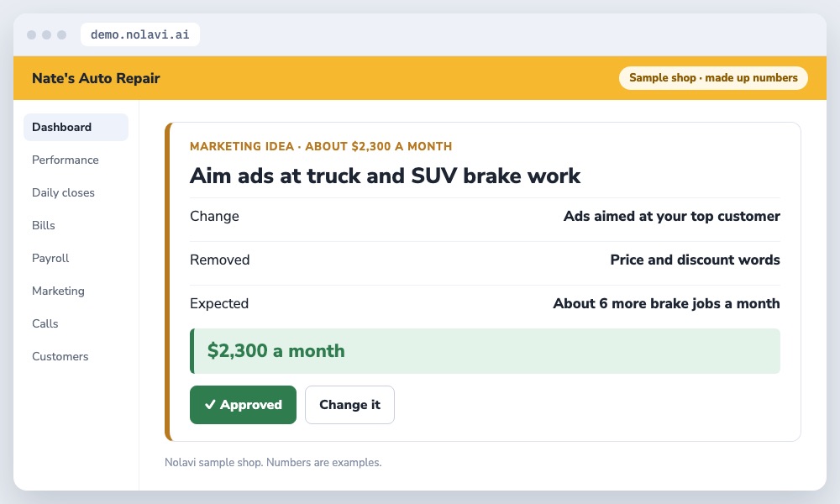Image resolution: width=840 pixels, height=504 pixels.
Task: Click the Change it button
Action: 349,405
